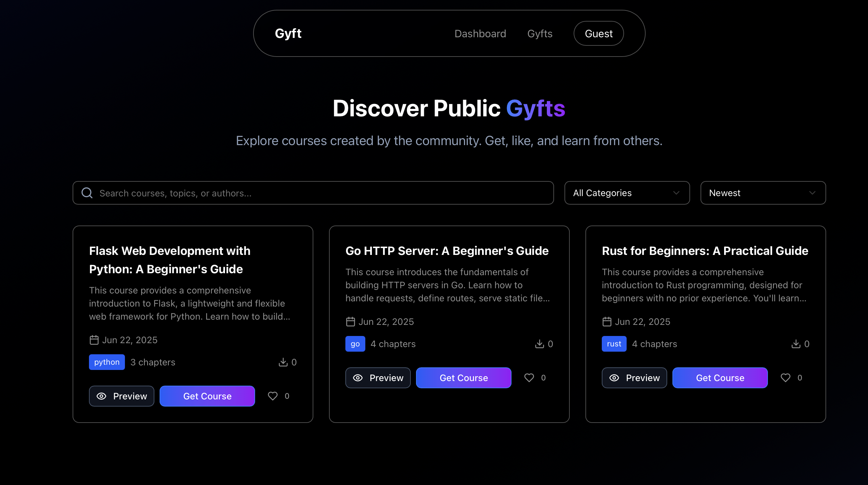Go to the Dashboard page
The image size is (868, 485).
(480, 34)
